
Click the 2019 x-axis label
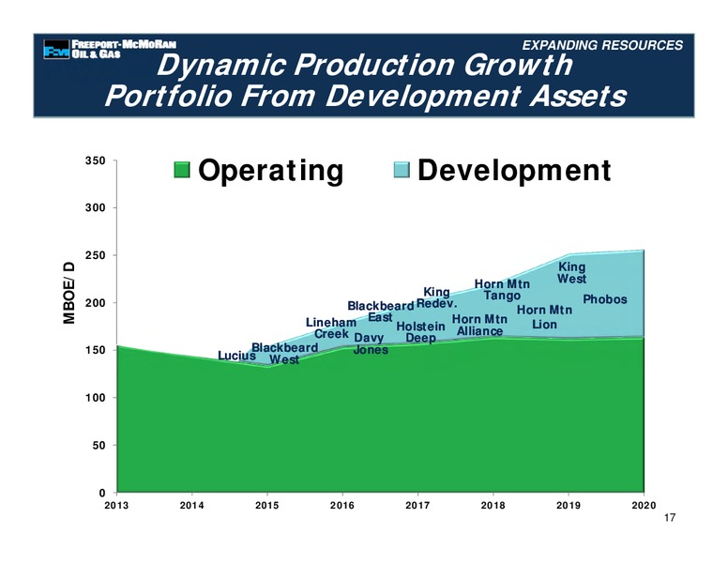(x=569, y=506)
